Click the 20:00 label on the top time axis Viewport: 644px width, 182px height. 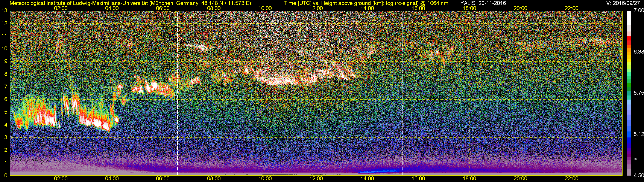[x=521, y=8]
